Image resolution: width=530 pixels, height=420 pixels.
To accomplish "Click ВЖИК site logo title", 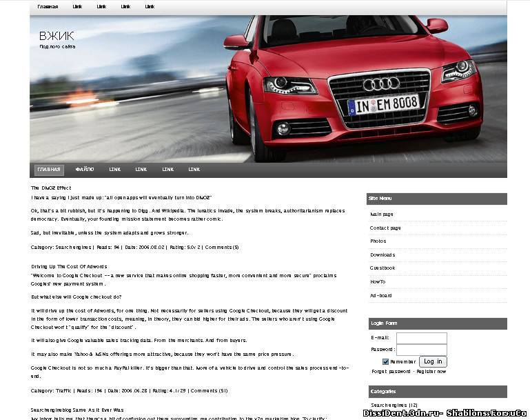I will pos(57,36).
